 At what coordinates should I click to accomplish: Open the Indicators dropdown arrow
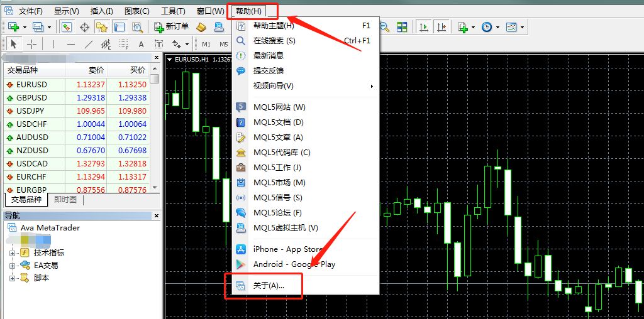(474, 27)
